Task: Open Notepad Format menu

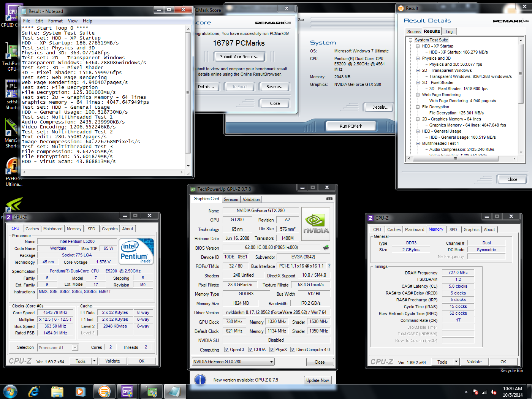Action: [x=55, y=21]
